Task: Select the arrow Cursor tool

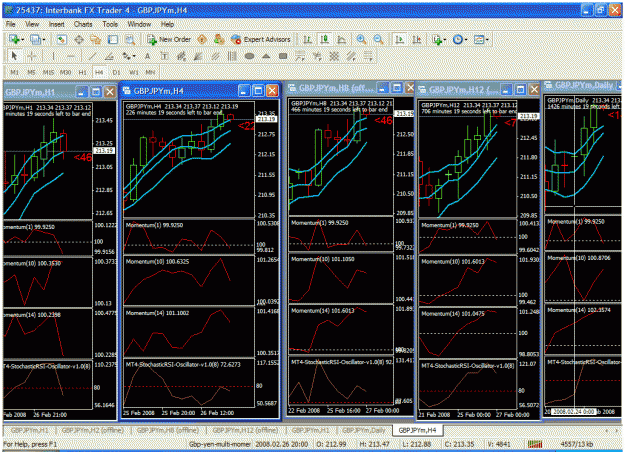Action: tap(14, 56)
